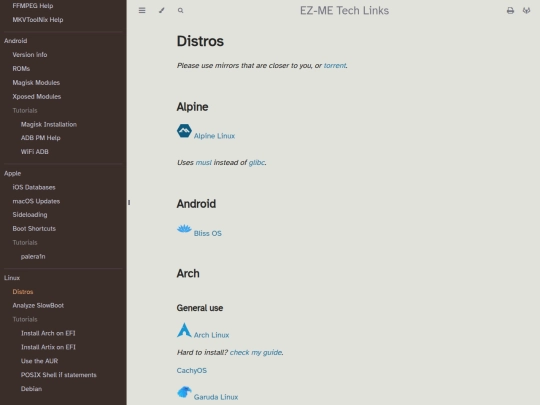Open Xposed Modules page
540x405 pixels.
pos(37,96)
